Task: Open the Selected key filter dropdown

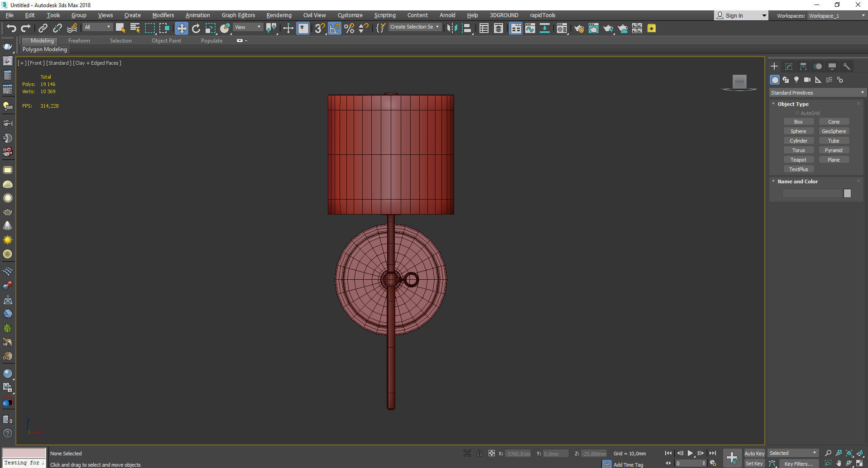Action: [793, 453]
